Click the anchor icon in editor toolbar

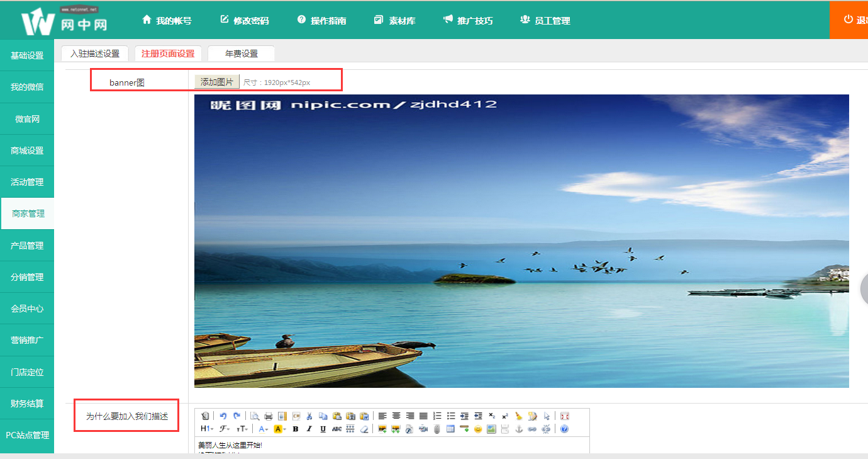(x=519, y=429)
